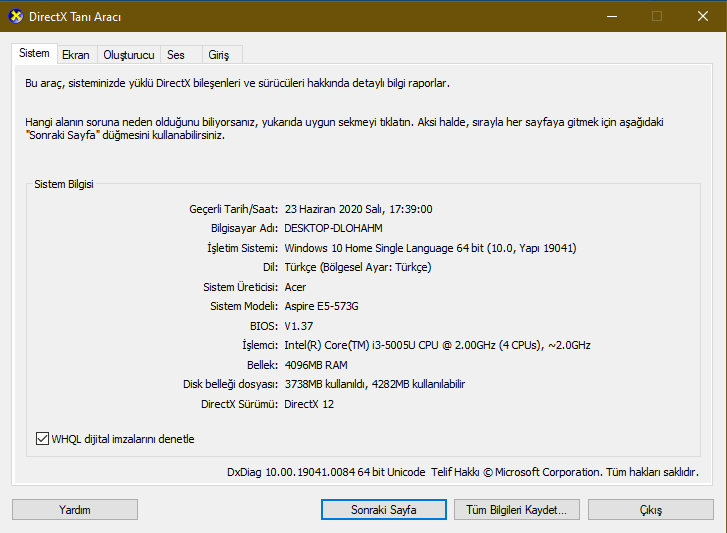Click the Sistem Bilgisi group label
727x533 pixels.
pyautogui.click(x=64, y=184)
